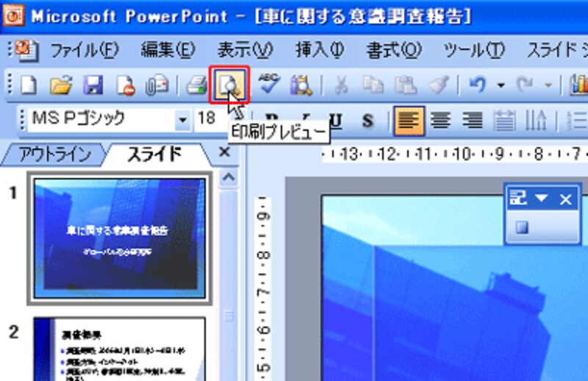The image size is (588, 381).
Task: Click the vertical text direction icon
Action: [536, 121]
